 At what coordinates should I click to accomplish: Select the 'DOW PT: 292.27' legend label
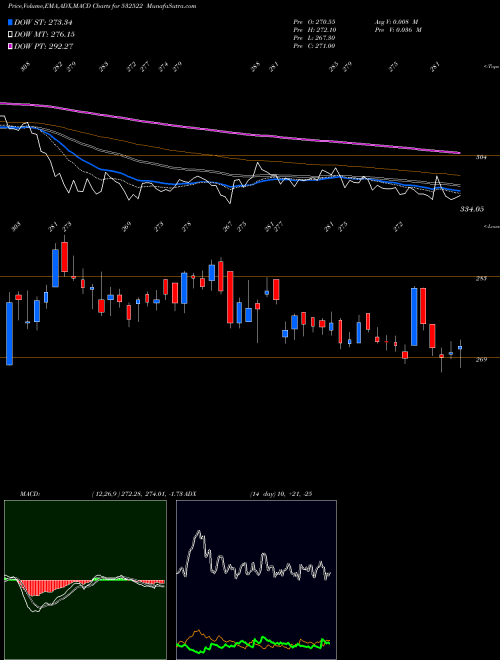click(44, 46)
